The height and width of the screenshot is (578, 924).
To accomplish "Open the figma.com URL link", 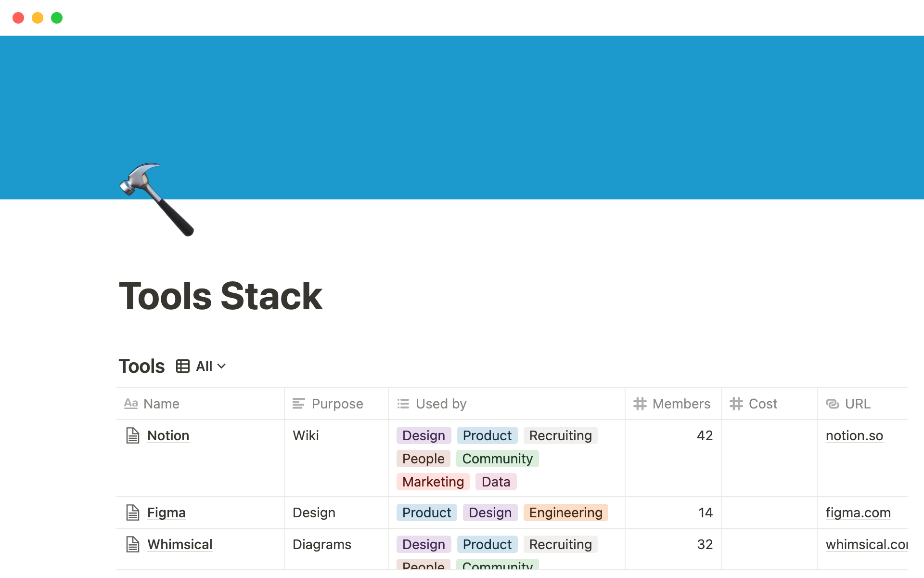I will coord(858,512).
